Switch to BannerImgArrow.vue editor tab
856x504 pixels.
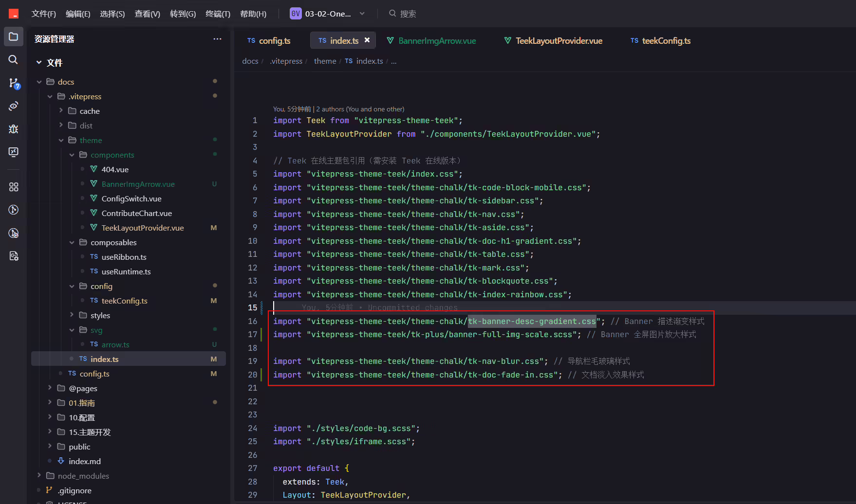point(431,41)
